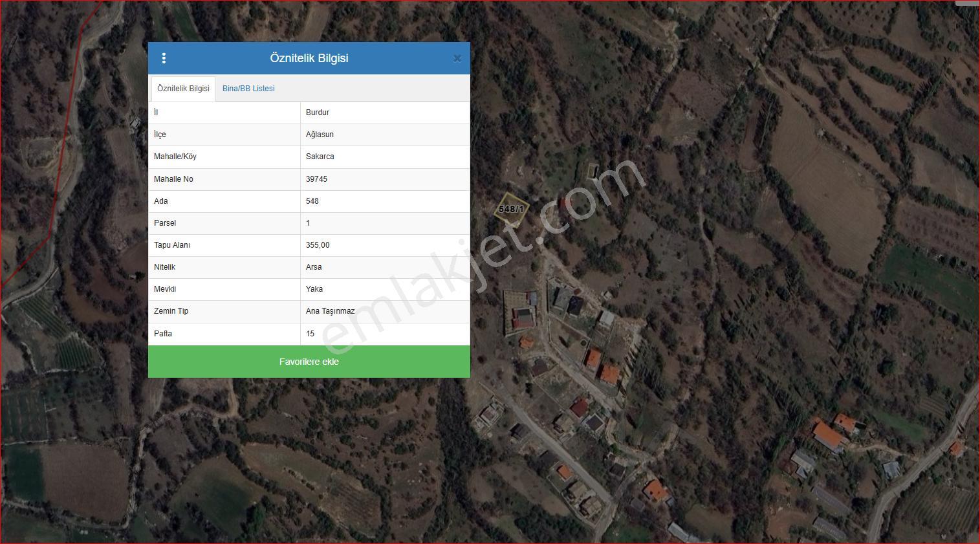
Task: Click the Nitelik value Arsa
Action: 314,267
